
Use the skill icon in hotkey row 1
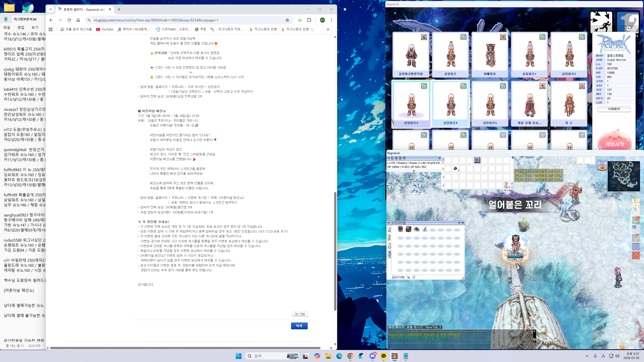pos(477,160)
